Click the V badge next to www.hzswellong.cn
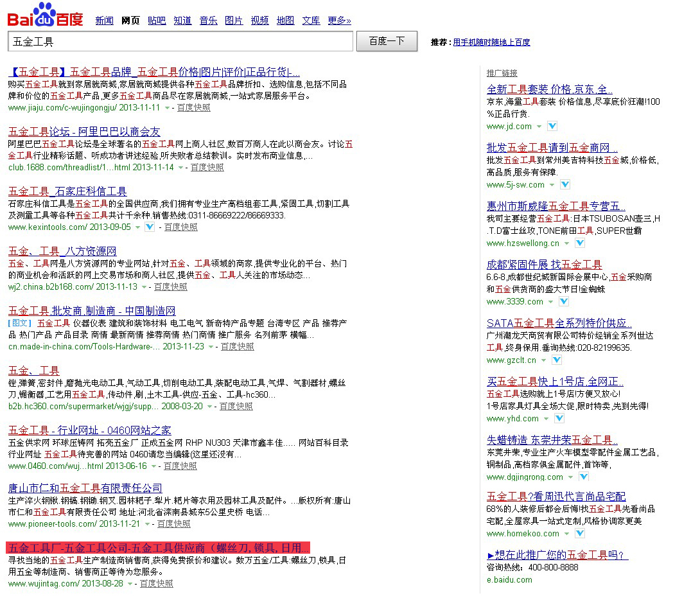700x607 pixels. point(579,243)
